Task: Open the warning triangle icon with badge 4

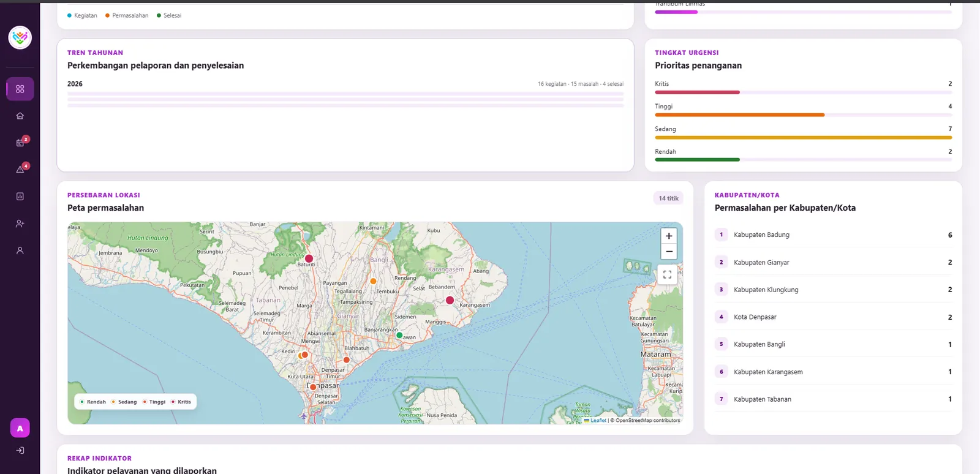Action: click(20, 170)
